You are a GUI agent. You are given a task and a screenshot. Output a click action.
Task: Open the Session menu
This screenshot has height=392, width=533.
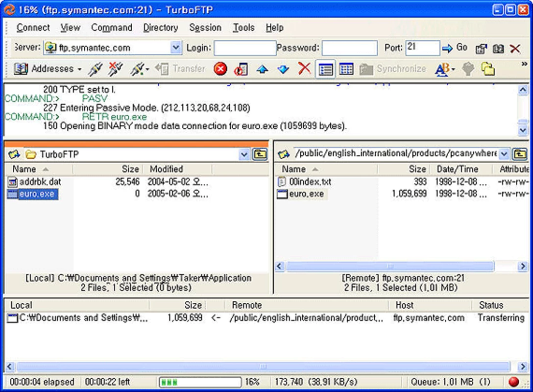[x=205, y=27]
